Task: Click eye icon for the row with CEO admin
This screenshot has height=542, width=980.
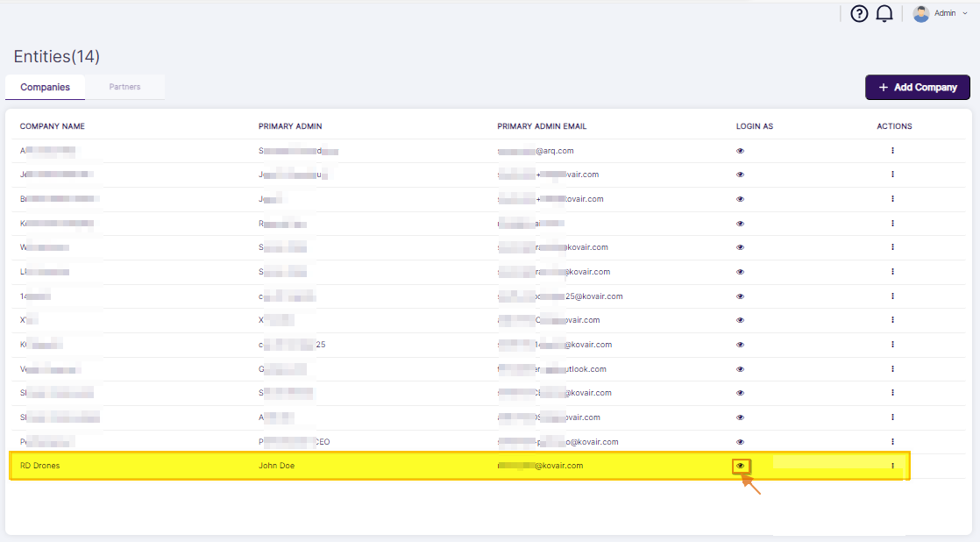Action: coord(740,442)
